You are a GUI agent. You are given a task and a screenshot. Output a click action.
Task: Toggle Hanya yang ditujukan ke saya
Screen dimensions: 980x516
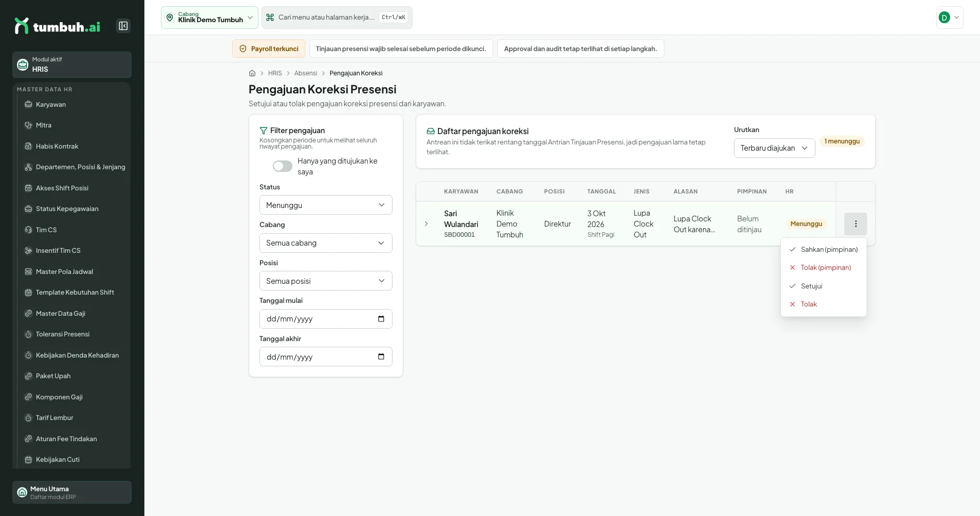[283, 166]
